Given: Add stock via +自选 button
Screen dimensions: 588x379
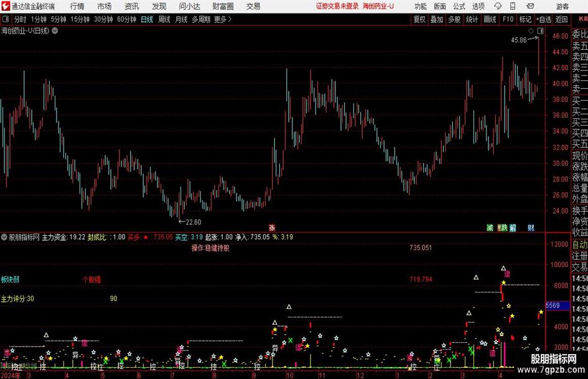Looking at the screenshot, I should pos(544,19).
